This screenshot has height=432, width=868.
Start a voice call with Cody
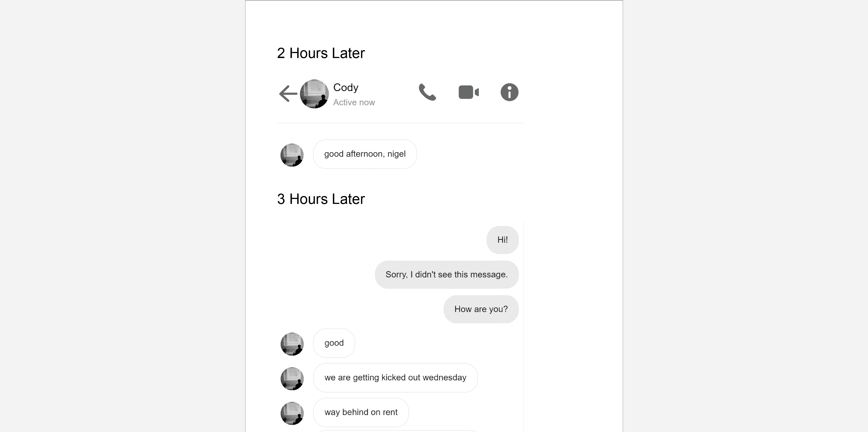click(427, 92)
